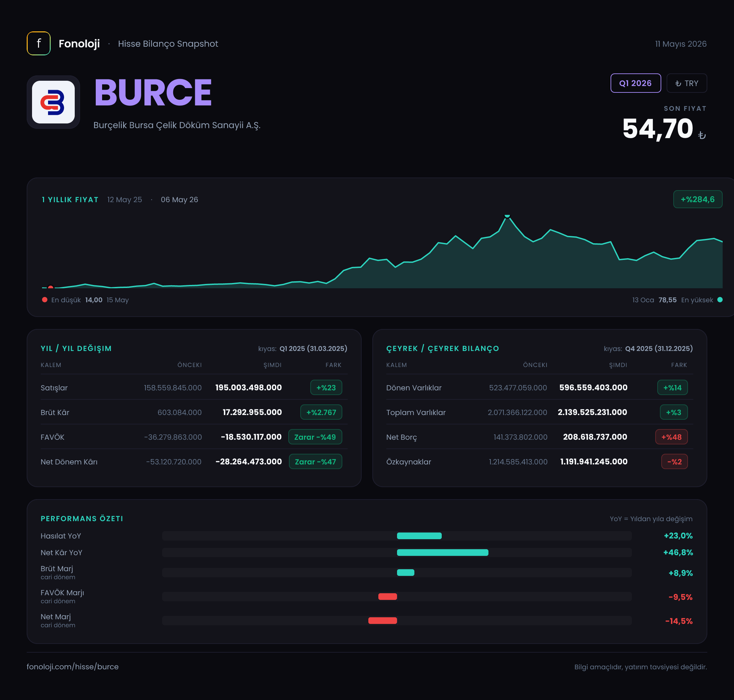Click the peak marker on the price chart
The width and height of the screenshot is (734, 700).
tap(507, 216)
